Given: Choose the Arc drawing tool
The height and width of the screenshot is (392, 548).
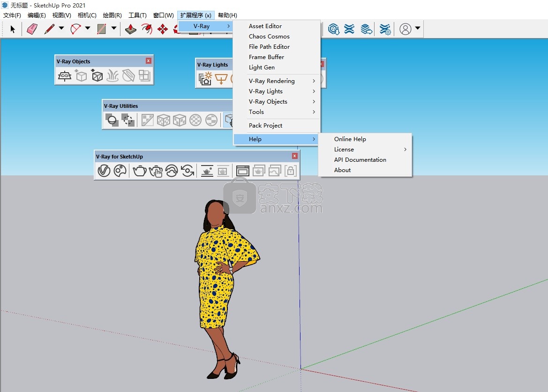Looking at the screenshot, I should pos(76,29).
